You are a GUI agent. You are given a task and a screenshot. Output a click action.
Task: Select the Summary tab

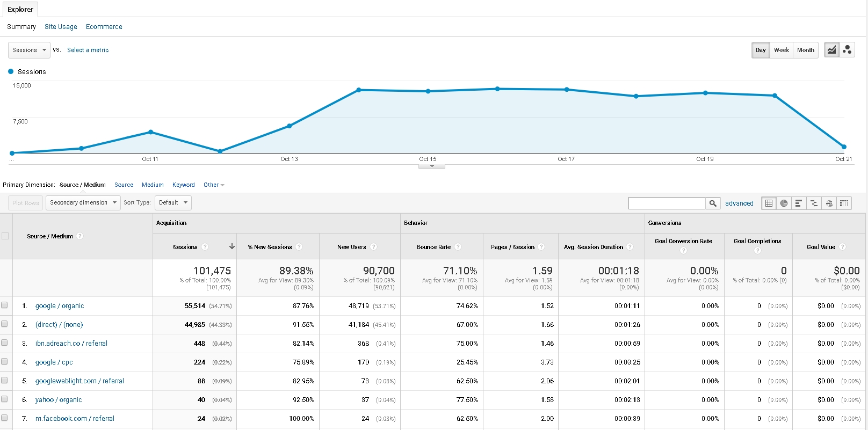(21, 26)
